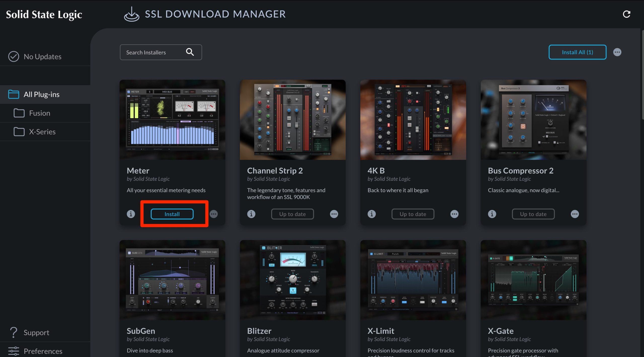This screenshot has width=644, height=357.
Task: Click Up to date for Bus Compressor 2
Action: pos(533,214)
